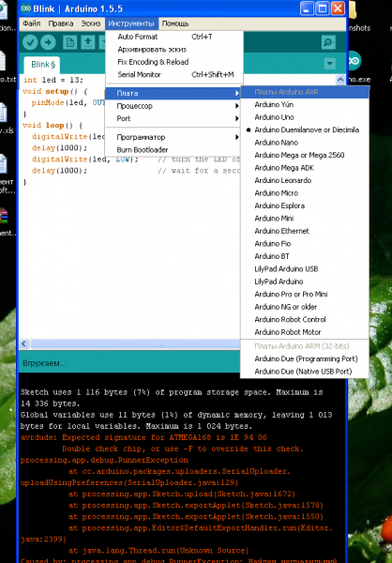Select Arduino Fio board
392x563 pixels.
(305, 243)
